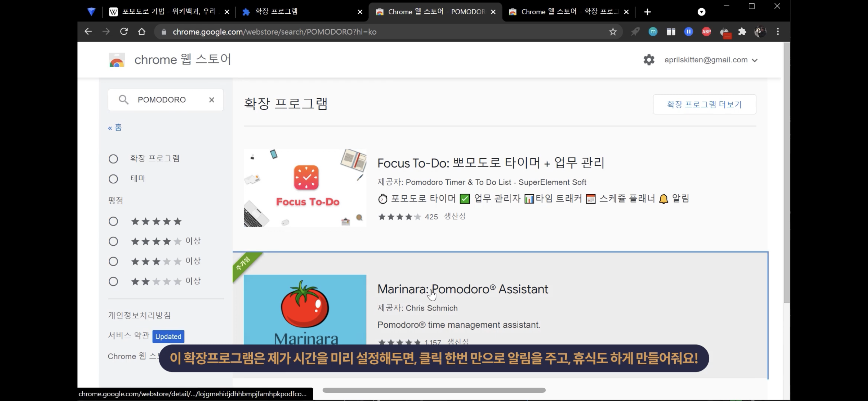The width and height of the screenshot is (868, 401).
Task: Click the VPN shield icon left of tabs
Action: [91, 12]
